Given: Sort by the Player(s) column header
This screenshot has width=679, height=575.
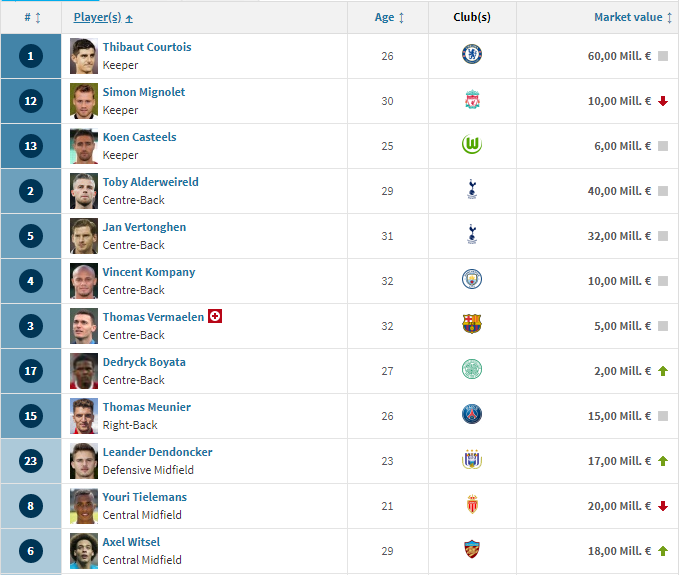Looking at the screenshot, I should click(103, 17).
